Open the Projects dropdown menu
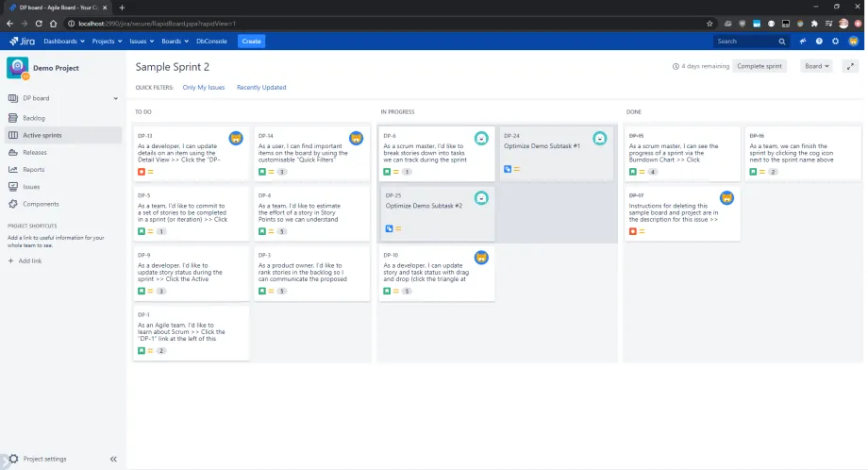 pos(107,42)
